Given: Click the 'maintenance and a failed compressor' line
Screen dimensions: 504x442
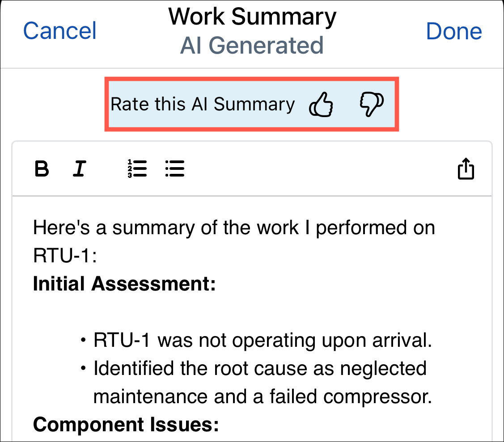Looking at the screenshot, I should pos(263,397).
